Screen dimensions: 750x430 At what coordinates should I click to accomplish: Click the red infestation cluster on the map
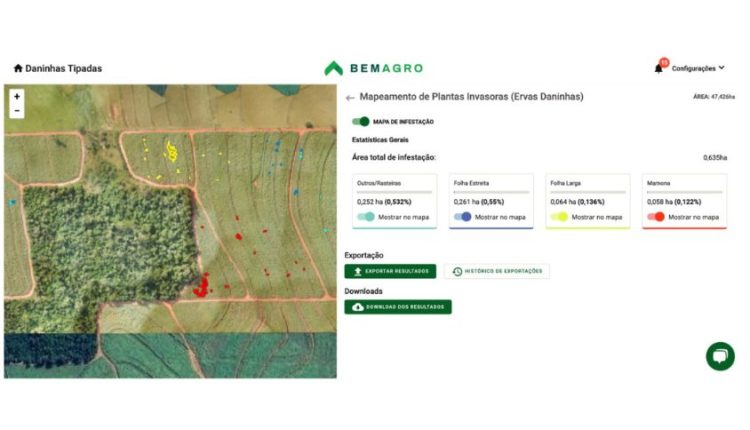pyautogui.click(x=201, y=287)
